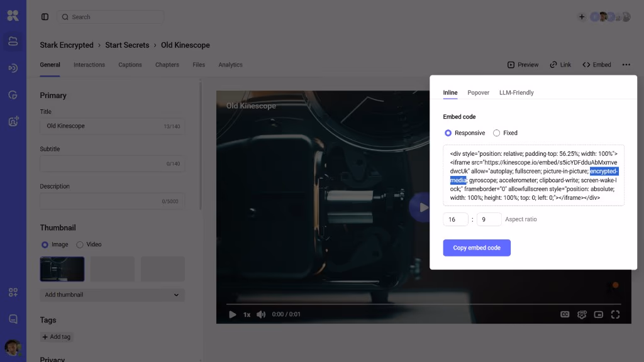The height and width of the screenshot is (362, 644).
Task: Play the video from the player bar
Action: tap(233, 314)
